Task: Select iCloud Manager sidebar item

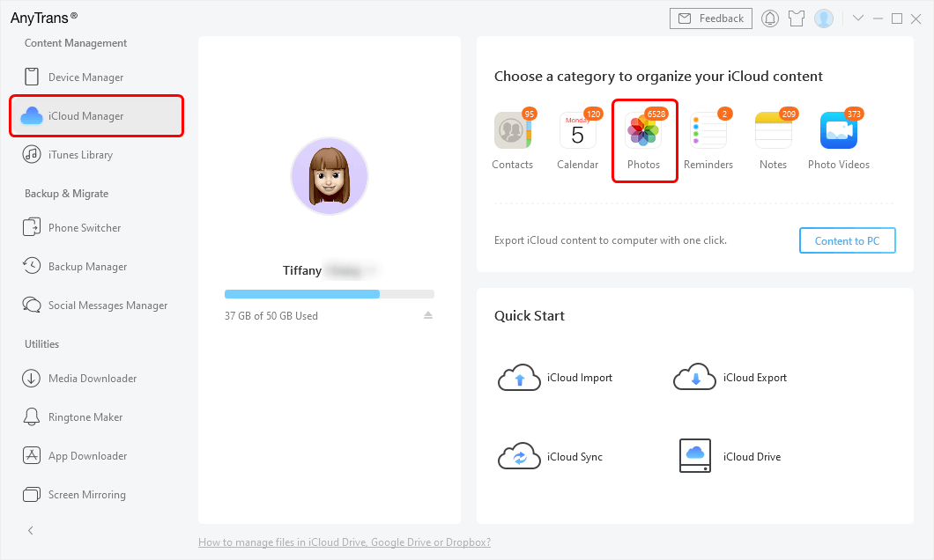Action: [x=96, y=116]
